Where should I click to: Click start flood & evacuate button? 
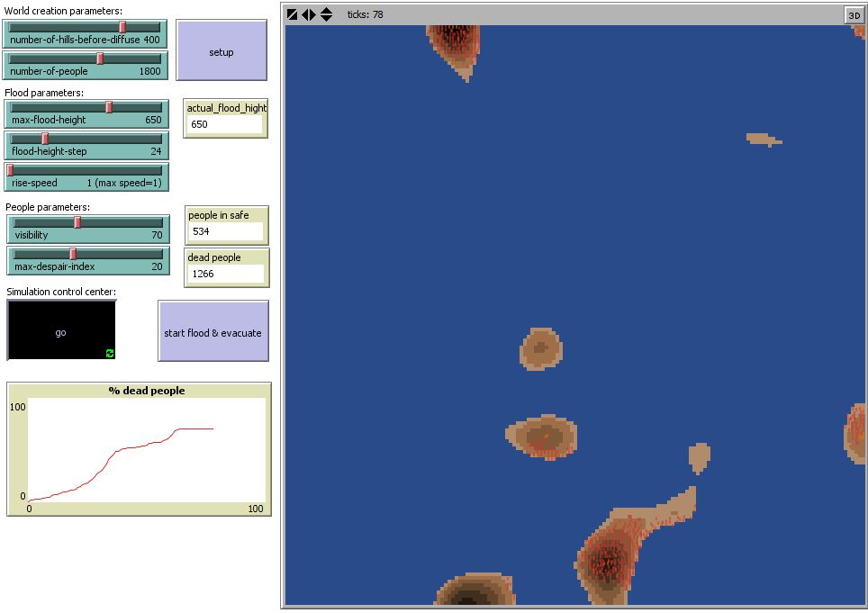tap(212, 332)
